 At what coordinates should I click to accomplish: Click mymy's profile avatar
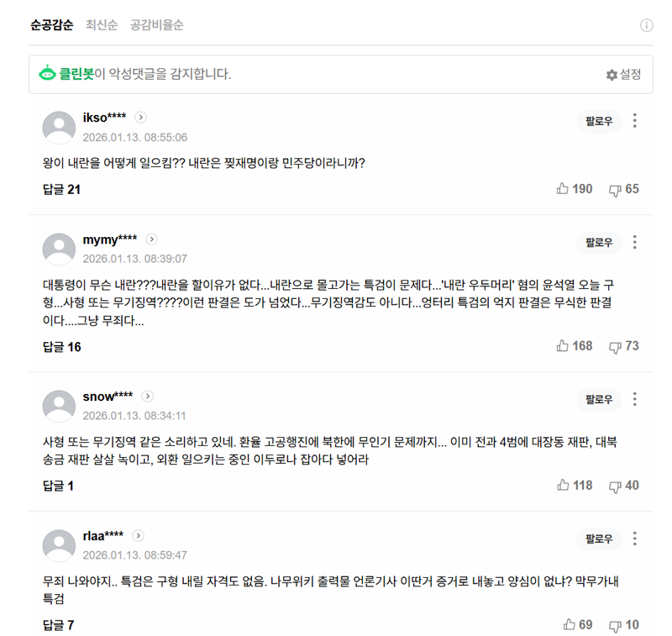[x=59, y=249]
